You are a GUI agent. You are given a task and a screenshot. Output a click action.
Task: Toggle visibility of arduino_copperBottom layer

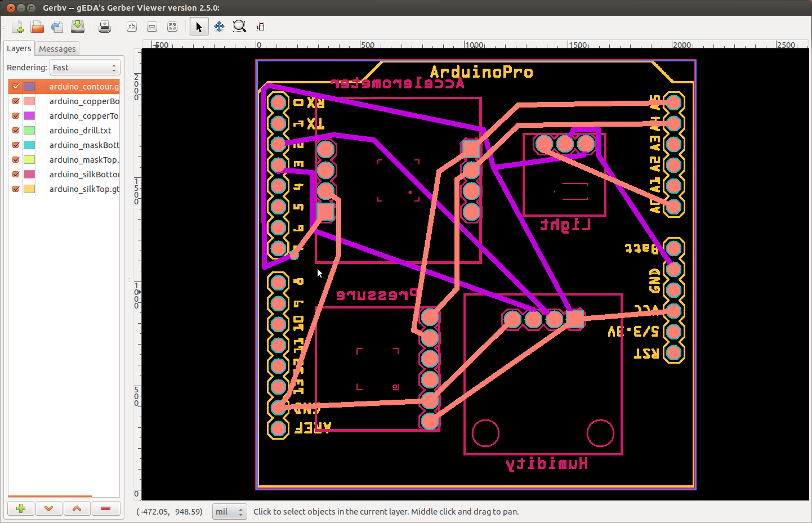click(16, 101)
